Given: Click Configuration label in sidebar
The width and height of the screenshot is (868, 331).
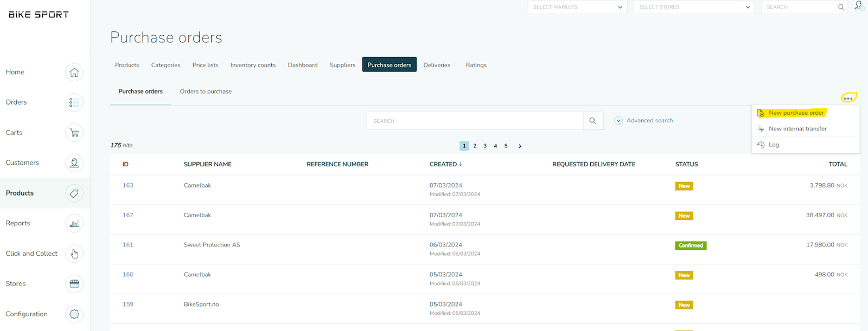Looking at the screenshot, I should [27, 314].
